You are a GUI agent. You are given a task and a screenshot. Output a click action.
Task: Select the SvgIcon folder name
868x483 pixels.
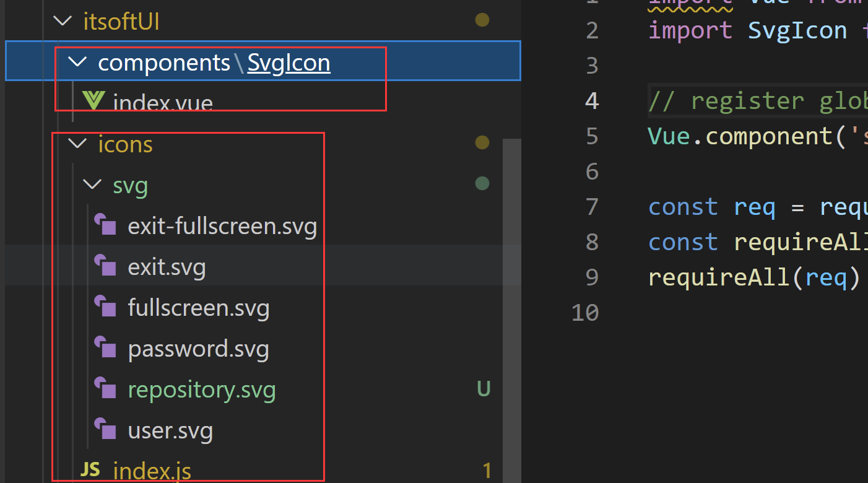pos(289,63)
